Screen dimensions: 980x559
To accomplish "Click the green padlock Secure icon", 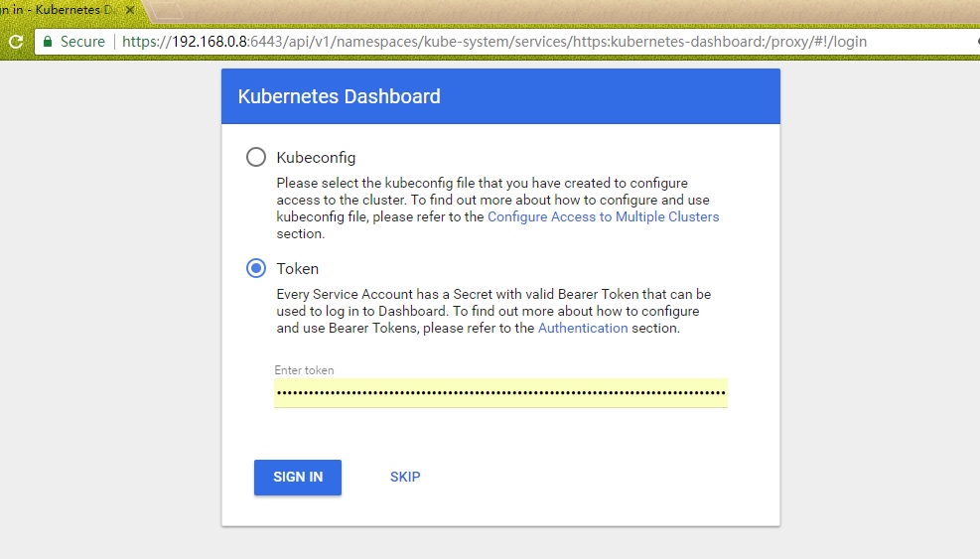I will (x=48, y=42).
